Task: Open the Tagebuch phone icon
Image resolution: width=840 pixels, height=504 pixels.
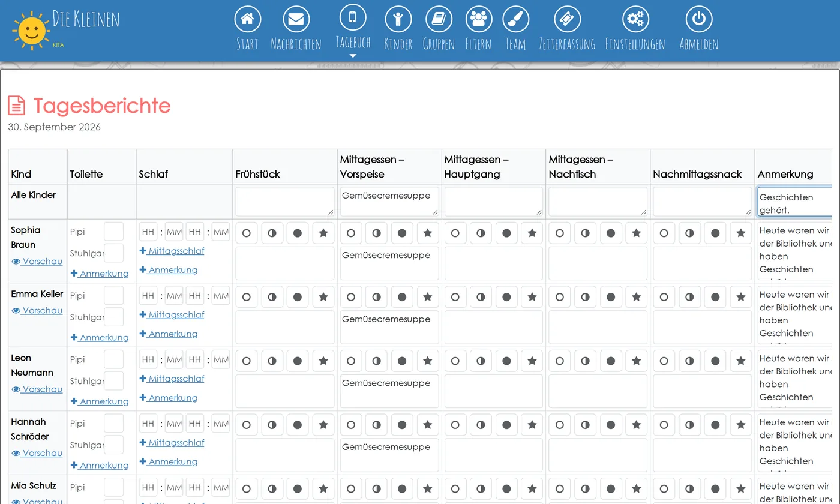Action: coord(353,17)
